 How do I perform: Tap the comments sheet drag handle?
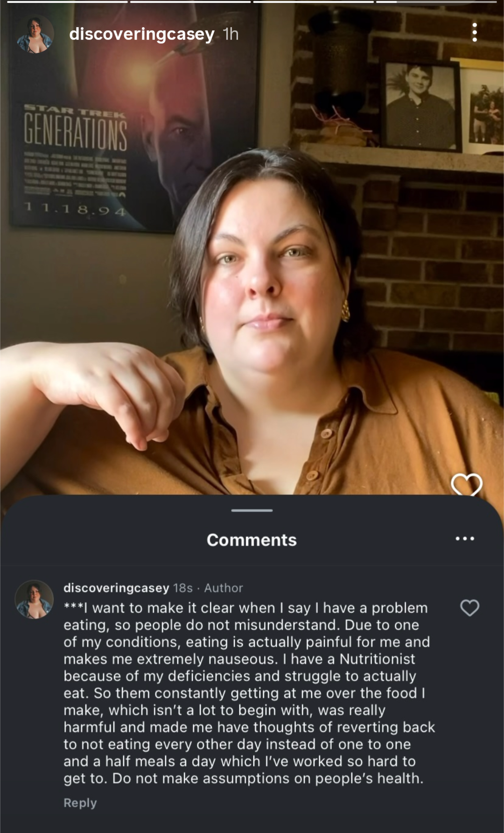(252, 510)
